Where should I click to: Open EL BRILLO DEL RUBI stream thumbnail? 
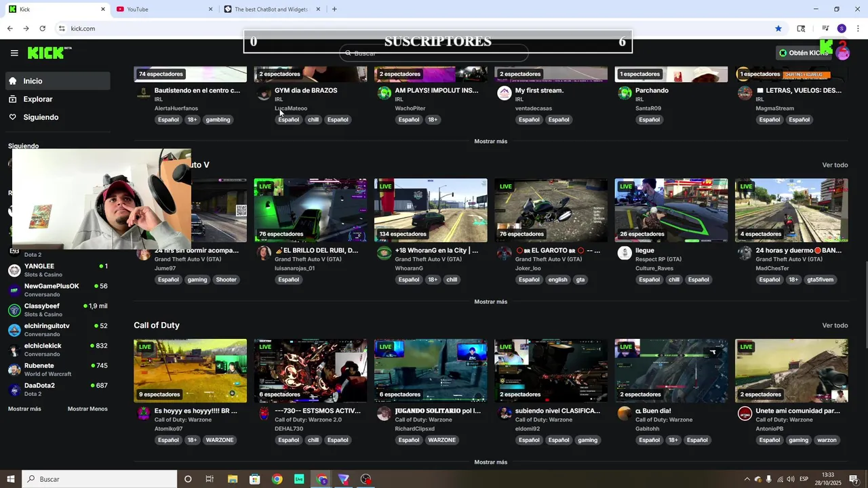311,210
